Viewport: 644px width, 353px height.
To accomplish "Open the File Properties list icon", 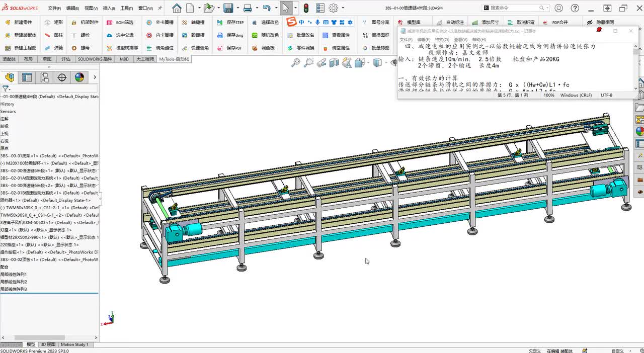I will click(320, 8).
